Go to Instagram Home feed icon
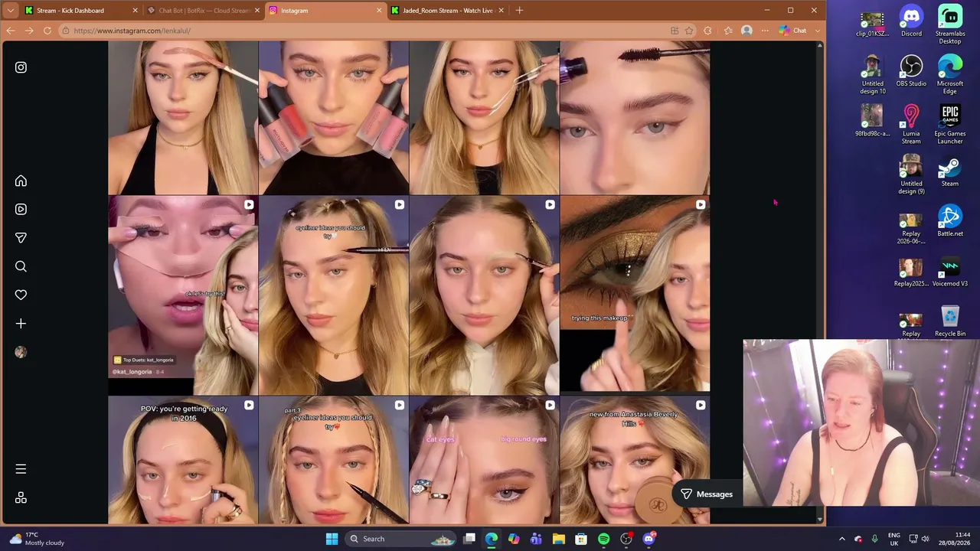 [21, 181]
